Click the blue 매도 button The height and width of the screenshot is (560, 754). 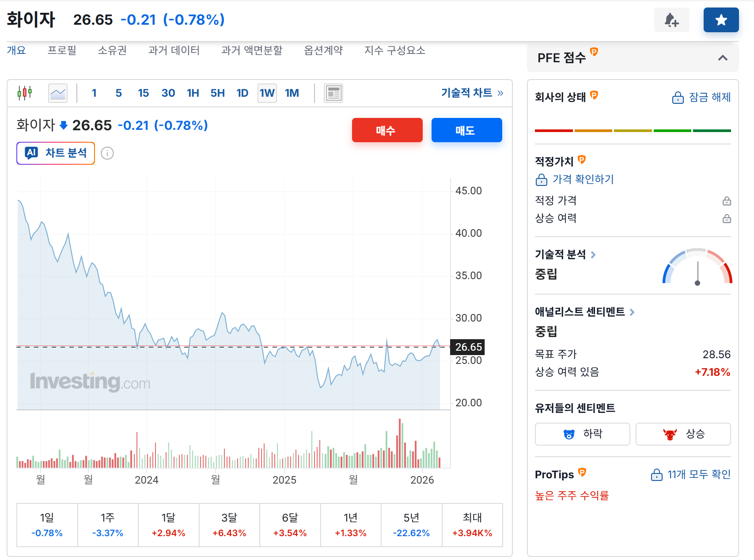pos(466,130)
